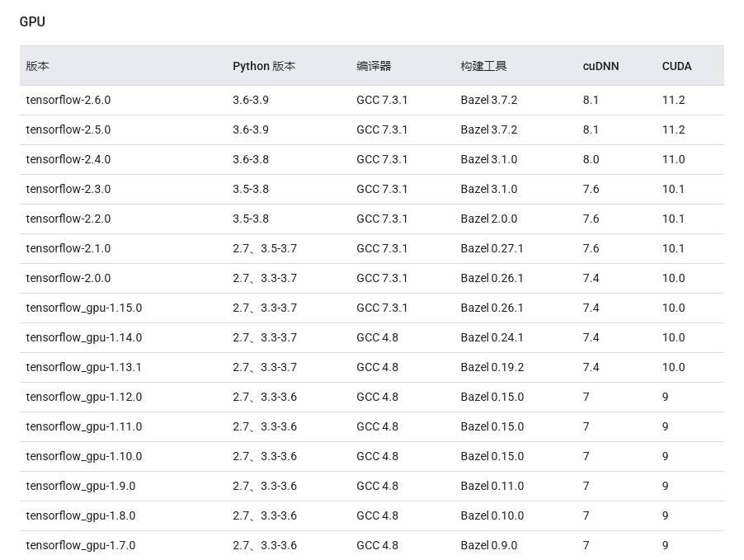This screenshot has height=560, width=744.
Task: Click the GPU section heading
Action: [32, 21]
